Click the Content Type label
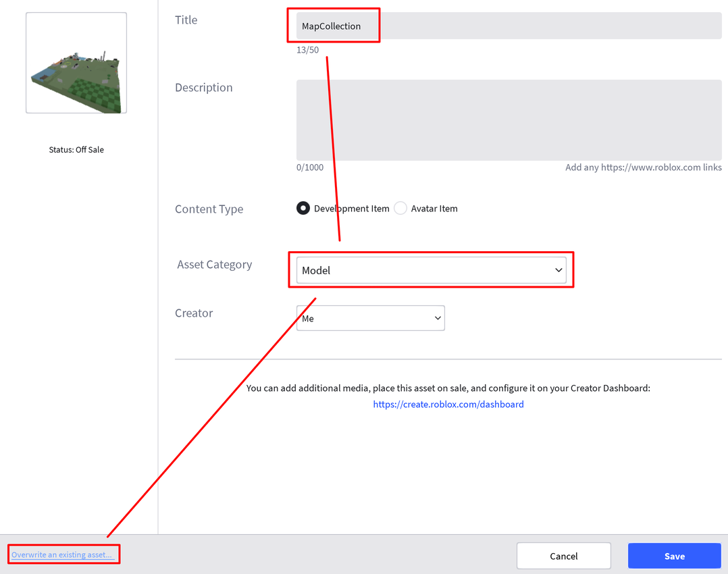Viewport: 728px width, 574px height. tap(209, 209)
